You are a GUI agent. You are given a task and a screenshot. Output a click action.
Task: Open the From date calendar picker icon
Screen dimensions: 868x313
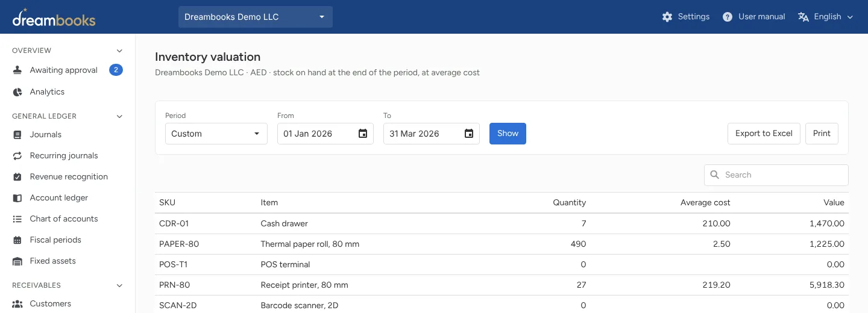pyautogui.click(x=363, y=134)
